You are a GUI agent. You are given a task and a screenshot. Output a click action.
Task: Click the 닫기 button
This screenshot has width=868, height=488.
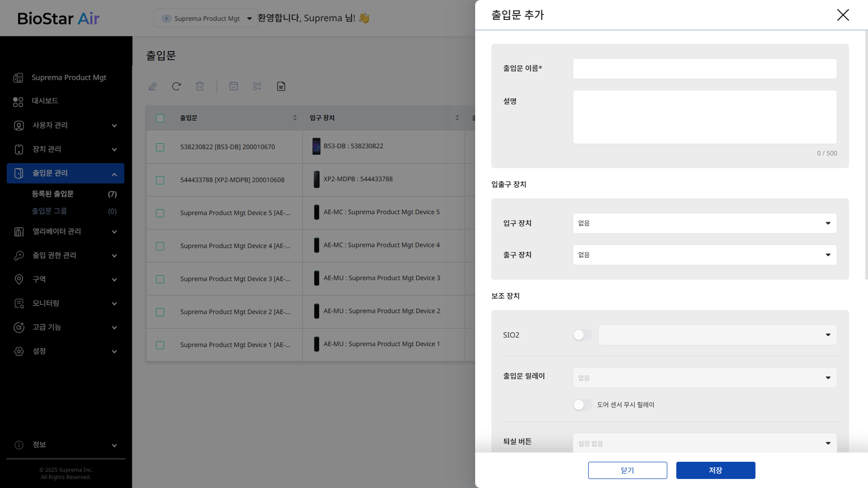(x=627, y=470)
